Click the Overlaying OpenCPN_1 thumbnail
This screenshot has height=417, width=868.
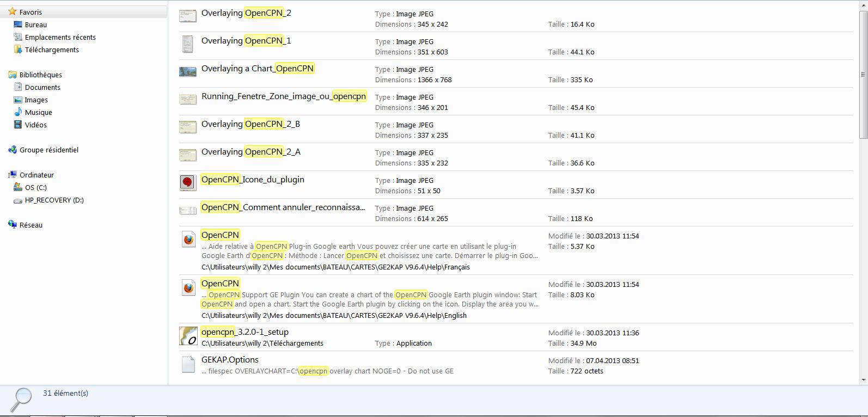pyautogui.click(x=188, y=44)
